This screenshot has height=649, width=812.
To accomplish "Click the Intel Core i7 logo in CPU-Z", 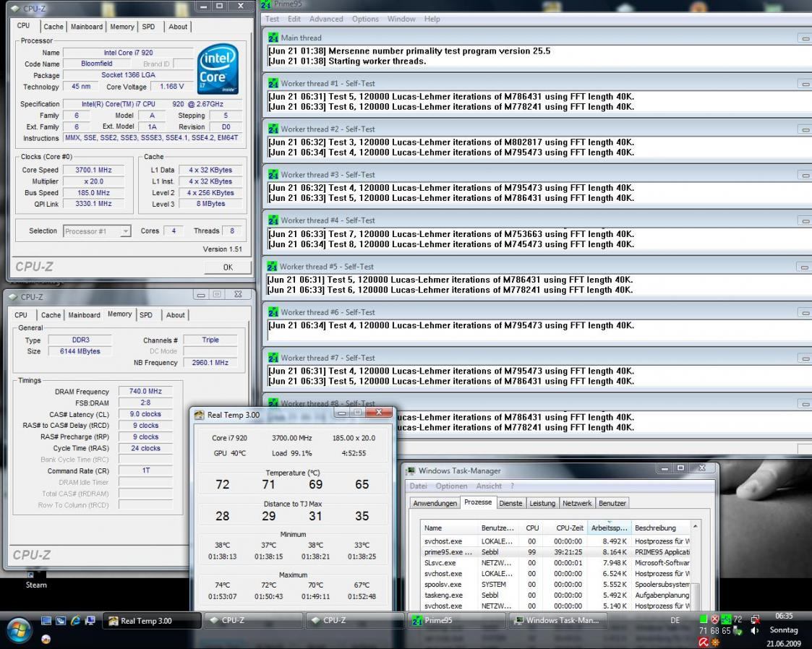I will pos(218,69).
